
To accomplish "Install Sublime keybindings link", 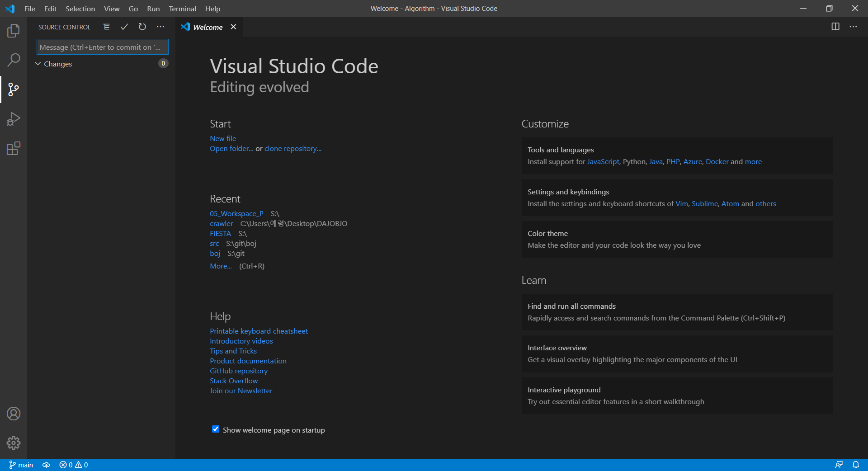I will click(x=704, y=203).
